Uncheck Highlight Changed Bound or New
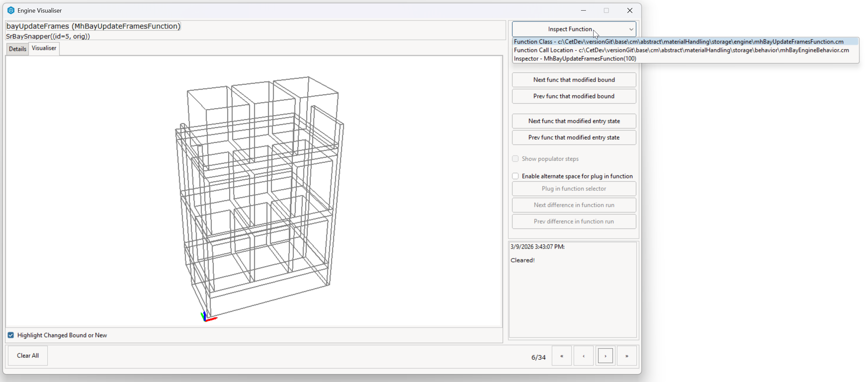The height and width of the screenshot is (382, 868). pyautogui.click(x=11, y=335)
